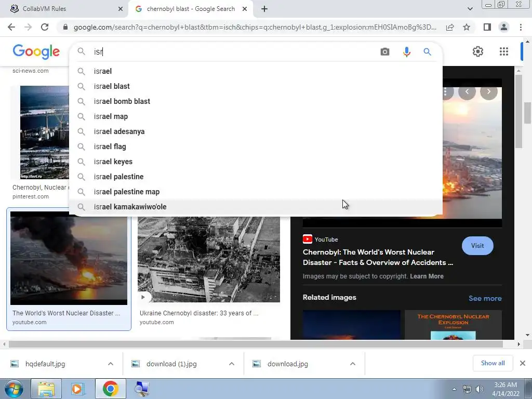Reload the page with the refresh icon
Screen dimensions: 532x399
pos(45,27)
